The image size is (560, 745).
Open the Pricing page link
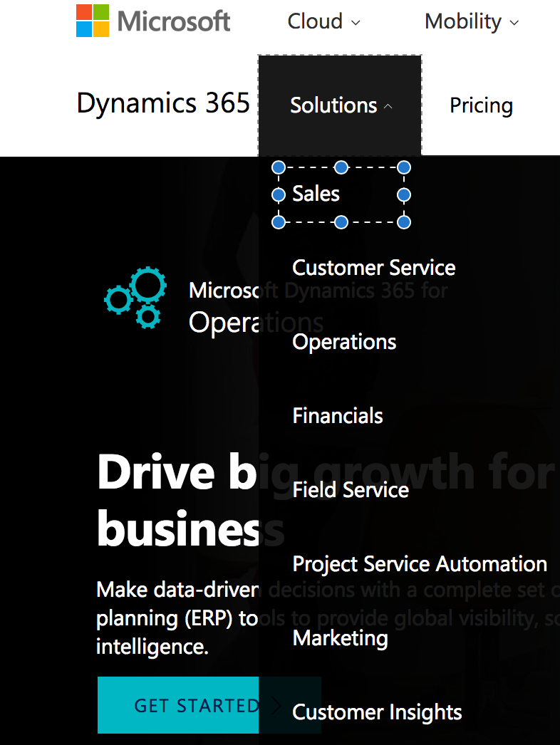[x=481, y=105]
